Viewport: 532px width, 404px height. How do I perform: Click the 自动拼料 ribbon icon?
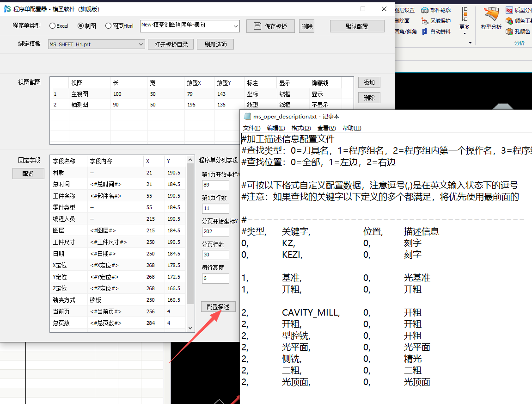pos(424,31)
